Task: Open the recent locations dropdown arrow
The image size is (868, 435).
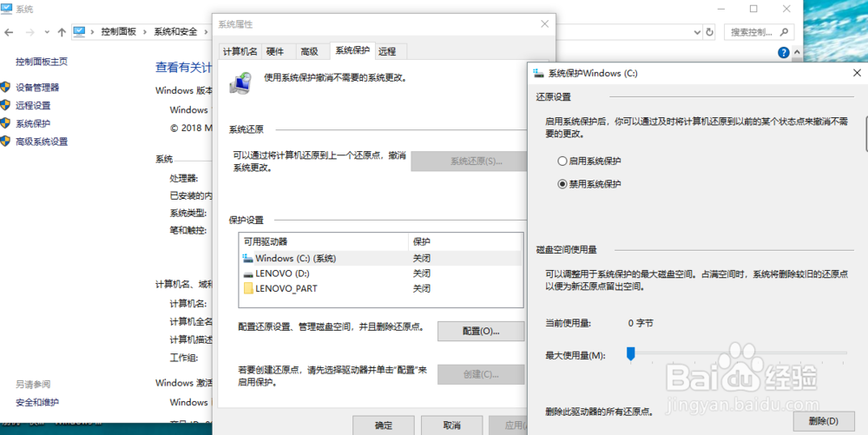Action: point(47,32)
